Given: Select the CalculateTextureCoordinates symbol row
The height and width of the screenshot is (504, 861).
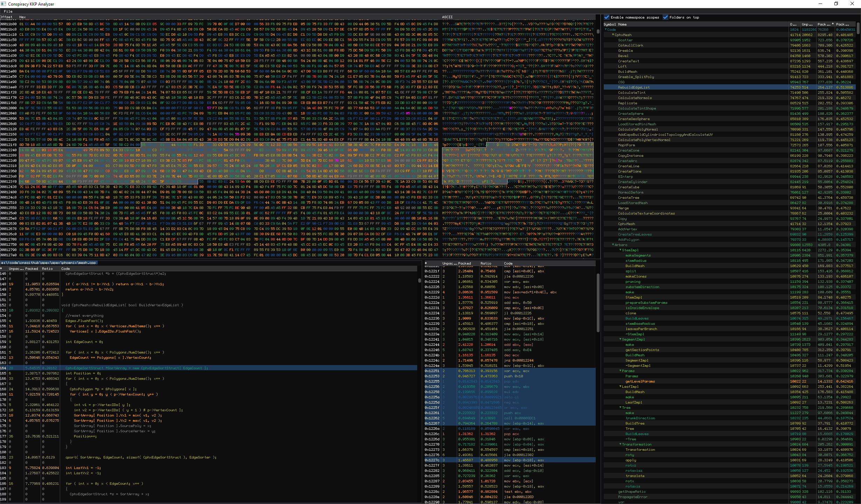Looking at the screenshot, I should tap(729, 213).
